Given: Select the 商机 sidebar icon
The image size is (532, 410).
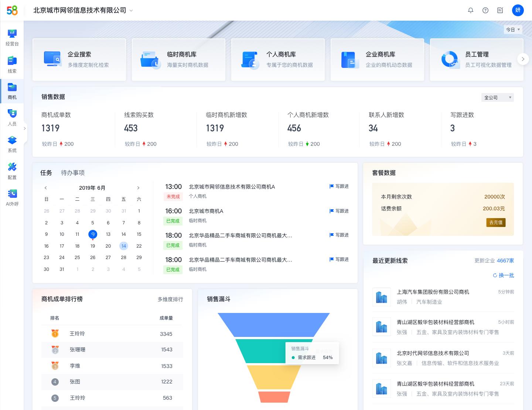Looking at the screenshot, I should coord(12,90).
